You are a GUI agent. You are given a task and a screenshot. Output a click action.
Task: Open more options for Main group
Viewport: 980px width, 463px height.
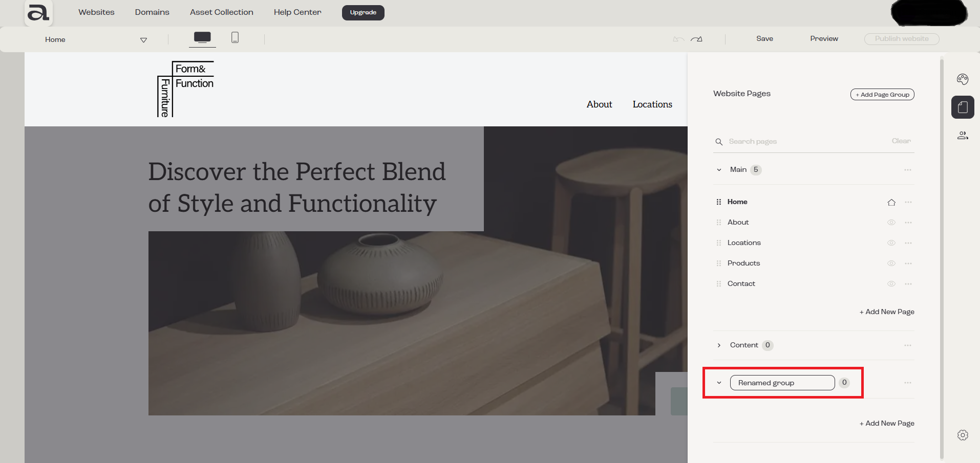[x=908, y=170]
